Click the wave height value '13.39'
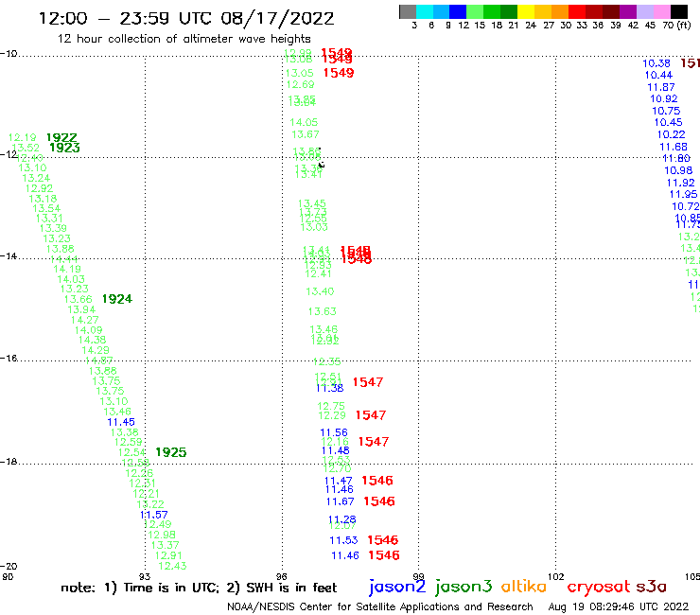700x615 pixels. tap(53, 229)
